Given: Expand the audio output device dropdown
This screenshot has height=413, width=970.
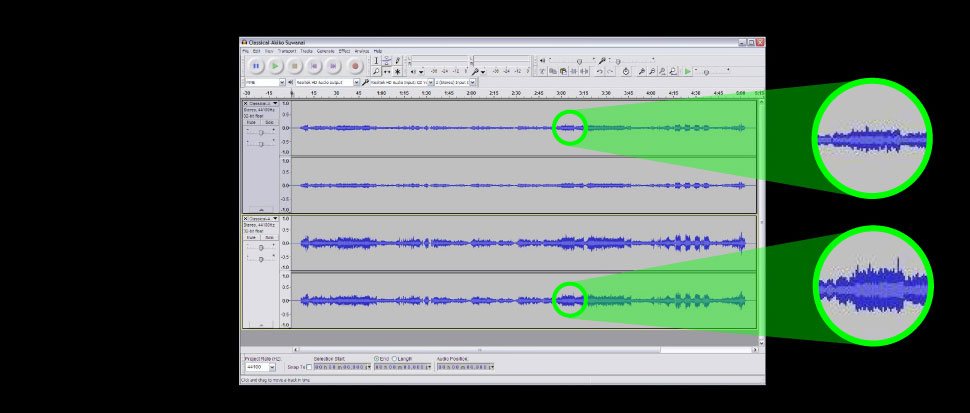Looking at the screenshot, I should point(356,82).
